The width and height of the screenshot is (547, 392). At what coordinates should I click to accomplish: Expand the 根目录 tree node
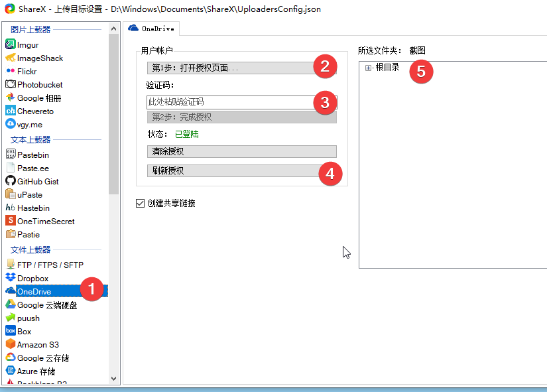point(368,68)
